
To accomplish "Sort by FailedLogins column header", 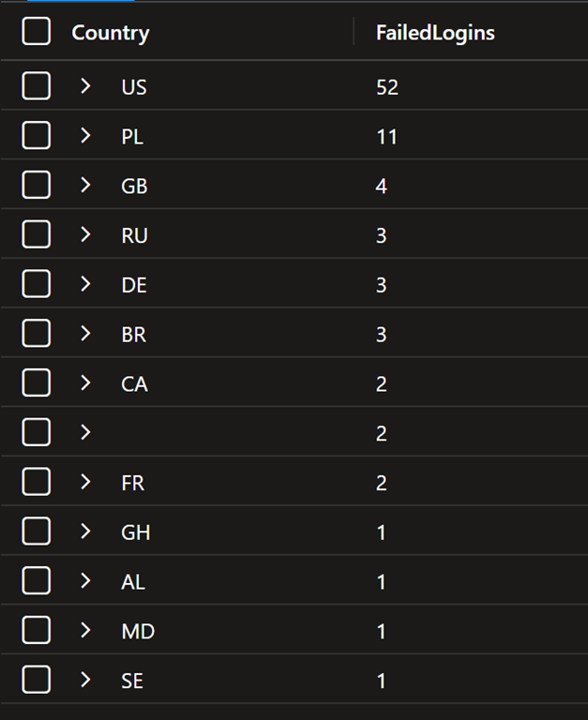I will [435, 33].
